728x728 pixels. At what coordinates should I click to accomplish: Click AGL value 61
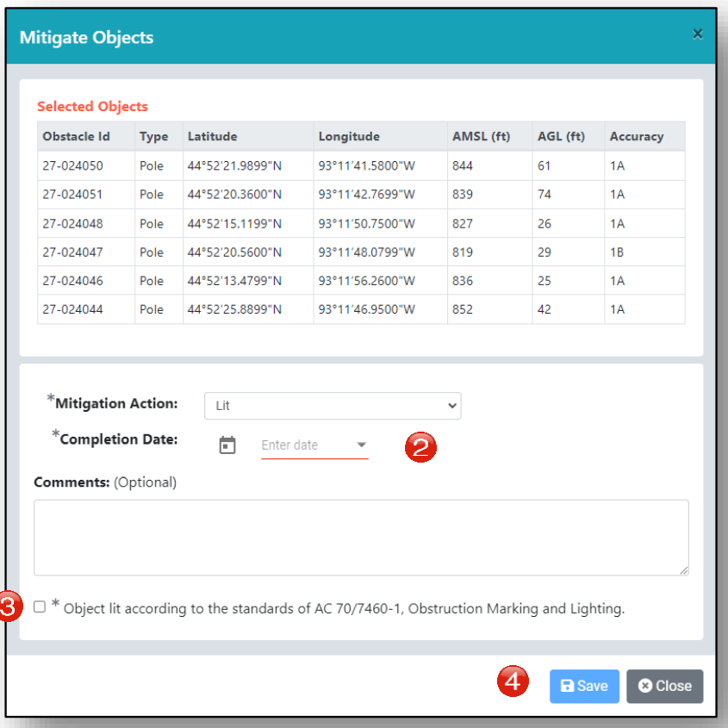pyautogui.click(x=544, y=165)
